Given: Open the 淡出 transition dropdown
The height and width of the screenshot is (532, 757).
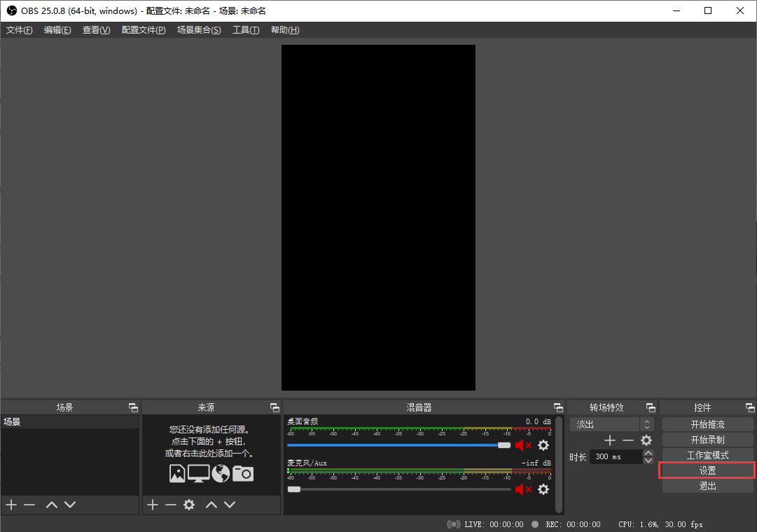Looking at the screenshot, I should (x=611, y=424).
